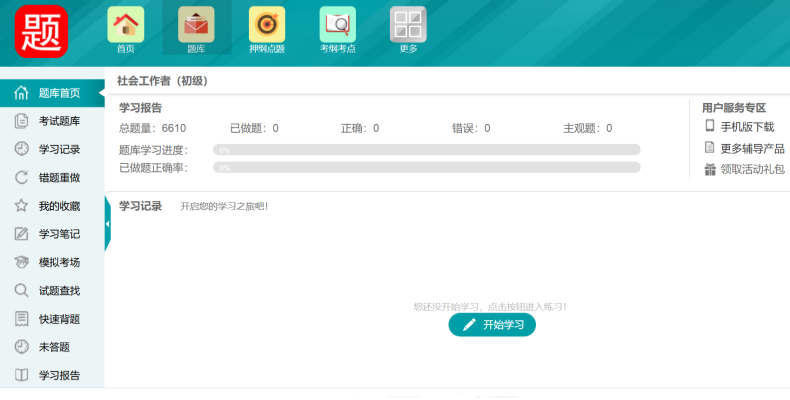
Task: Select 我的收藏 in the sidebar
Action: 52,206
